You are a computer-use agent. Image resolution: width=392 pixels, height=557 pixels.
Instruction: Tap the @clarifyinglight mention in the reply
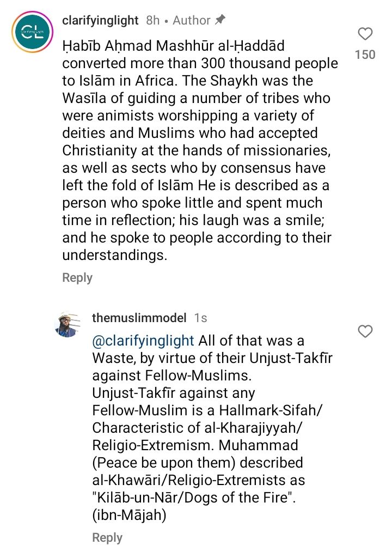143,341
